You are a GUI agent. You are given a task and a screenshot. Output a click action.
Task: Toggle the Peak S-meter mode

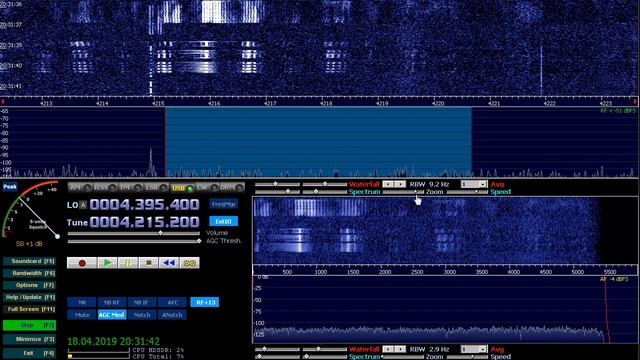[10, 187]
